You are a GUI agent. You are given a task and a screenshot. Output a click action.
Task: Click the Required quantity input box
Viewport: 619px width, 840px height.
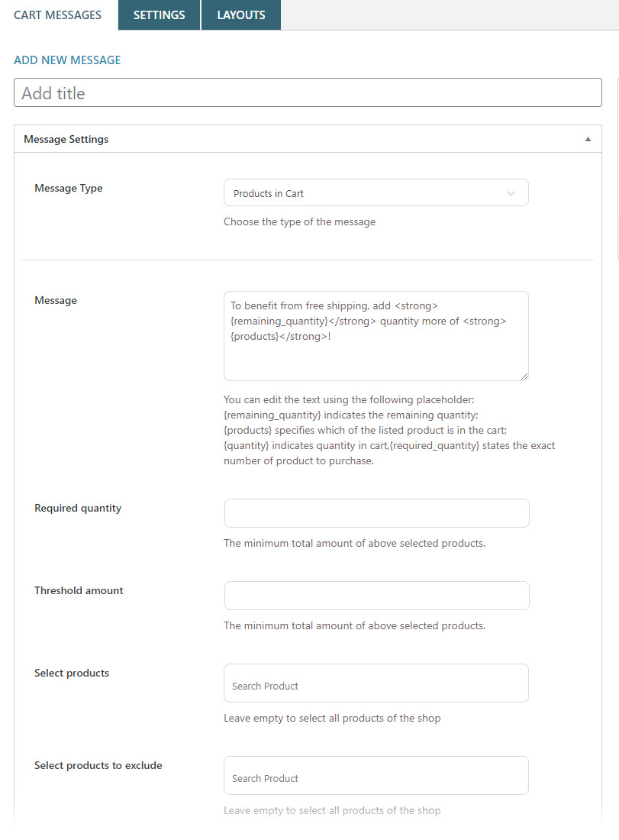(376, 513)
